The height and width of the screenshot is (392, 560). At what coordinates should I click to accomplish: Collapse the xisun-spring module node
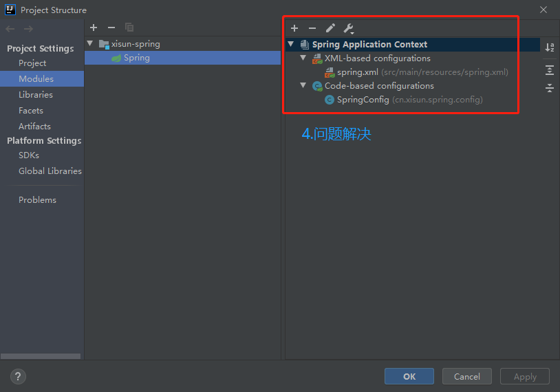click(x=90, y=44)
